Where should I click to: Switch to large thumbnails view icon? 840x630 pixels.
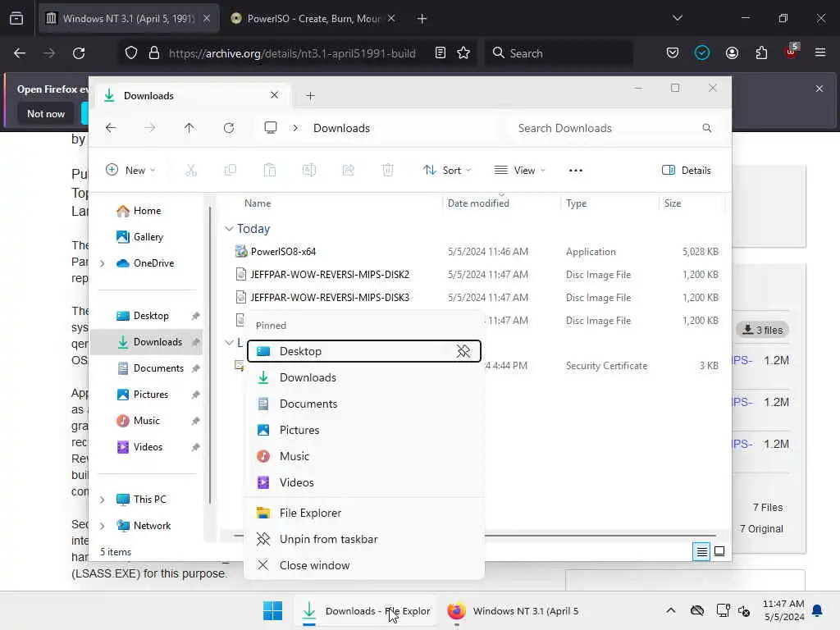click(719, 551)
